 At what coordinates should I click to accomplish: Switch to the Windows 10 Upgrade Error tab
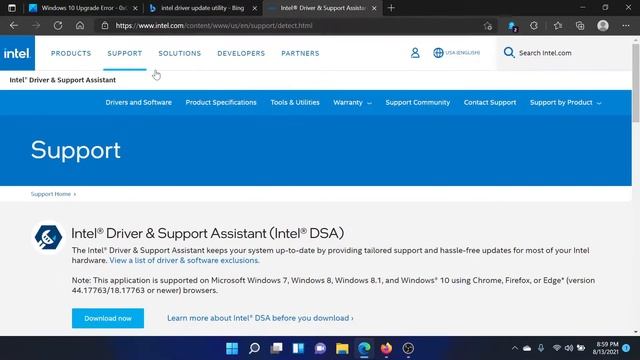(x=84, y=8)
